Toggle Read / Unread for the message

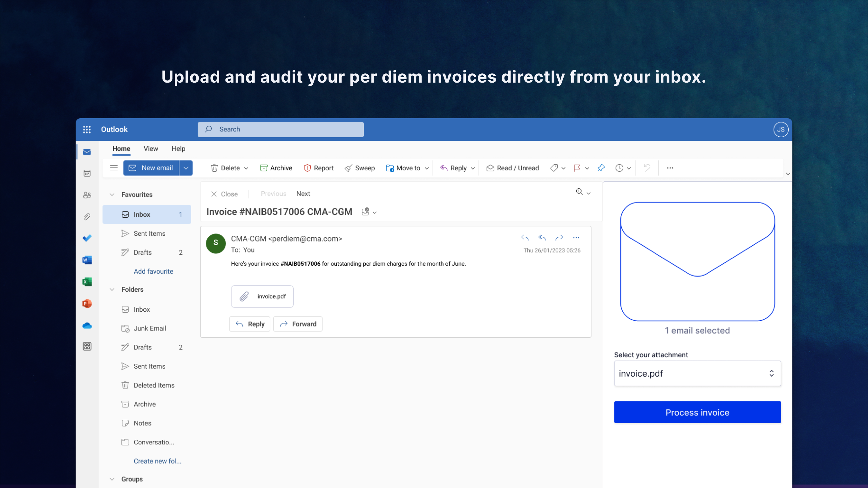click(x=512, y=168)
